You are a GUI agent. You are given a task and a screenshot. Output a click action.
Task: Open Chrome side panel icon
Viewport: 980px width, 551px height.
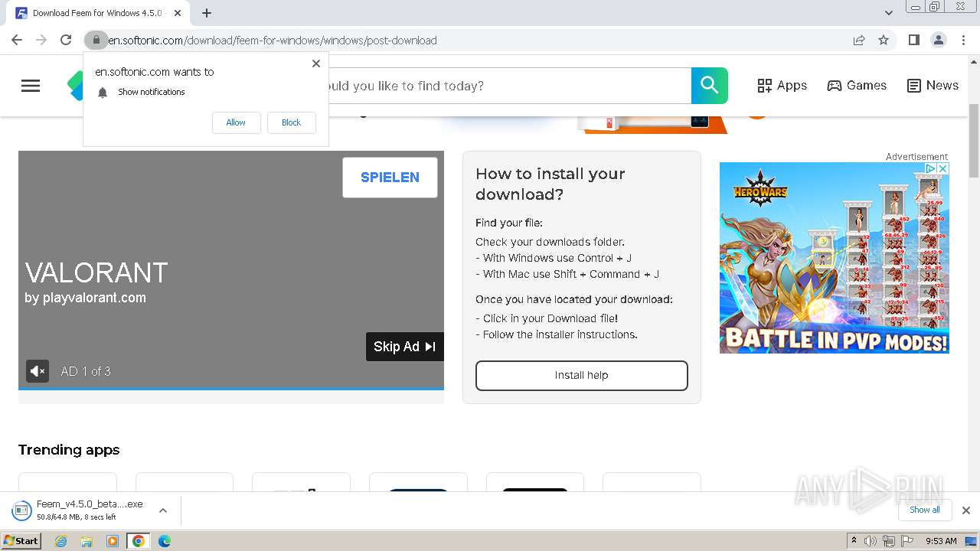coord(913,40)
